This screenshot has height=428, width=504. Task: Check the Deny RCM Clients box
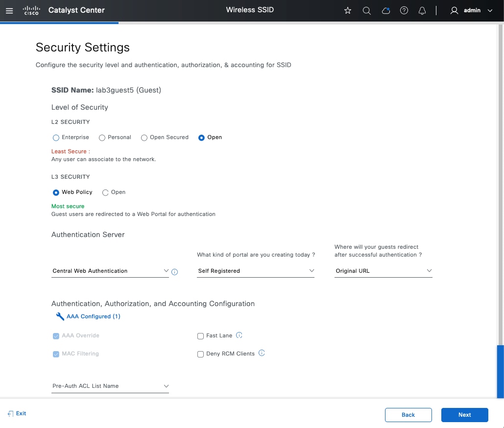pos(200,354)
